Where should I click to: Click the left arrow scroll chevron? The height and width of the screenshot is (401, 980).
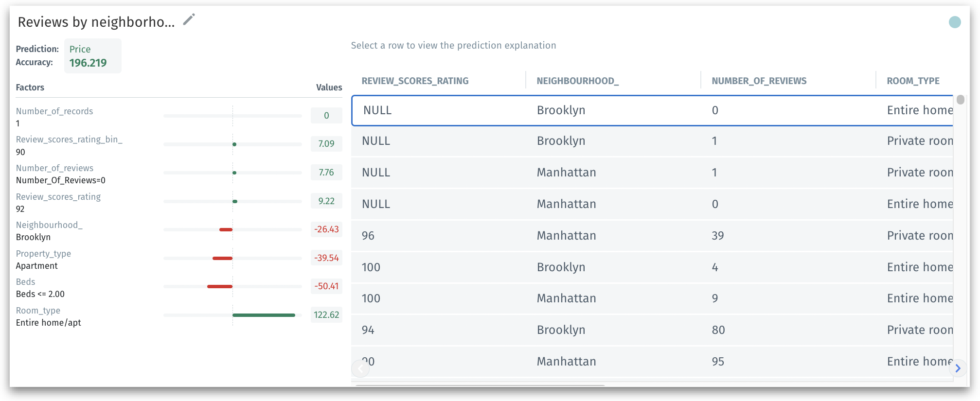pos(360,368)
